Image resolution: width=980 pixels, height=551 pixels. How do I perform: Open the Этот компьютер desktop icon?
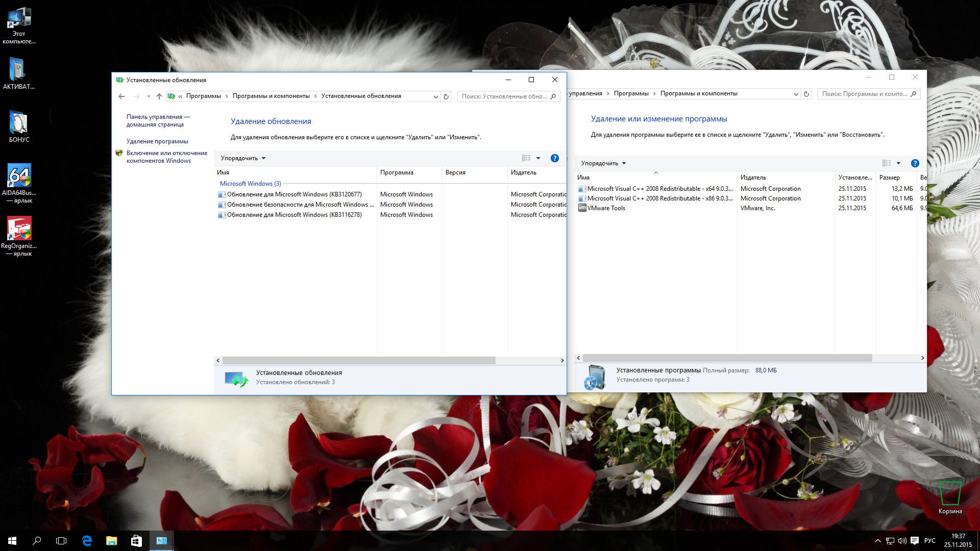(19, 26)
